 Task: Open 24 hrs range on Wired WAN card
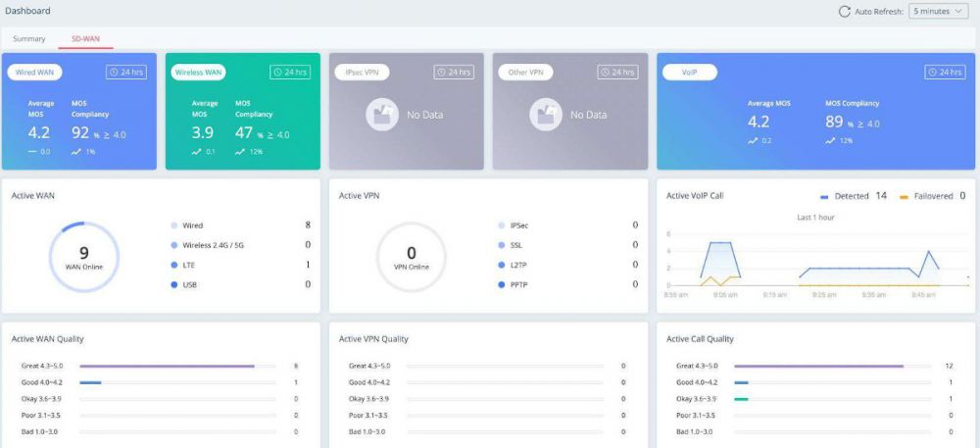[126, 72]
